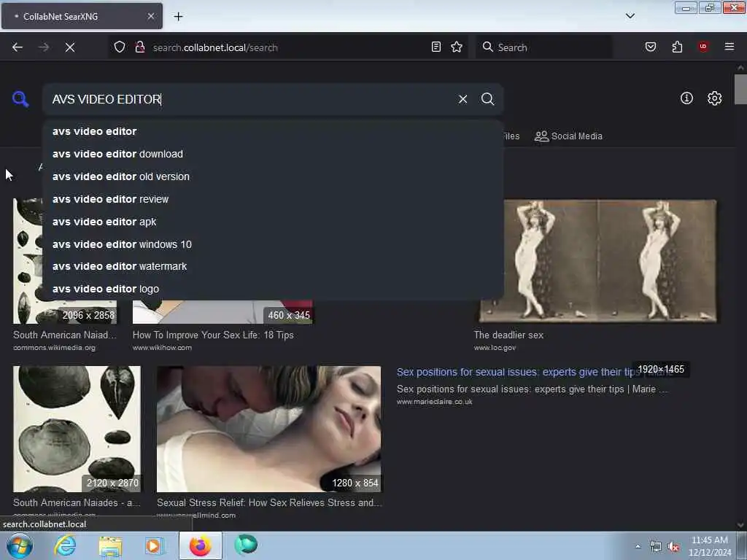Image resolution: width=747 pixels, height=560 pixels.
Task: Switch to the Social Media category
Action: pos(568,136)
